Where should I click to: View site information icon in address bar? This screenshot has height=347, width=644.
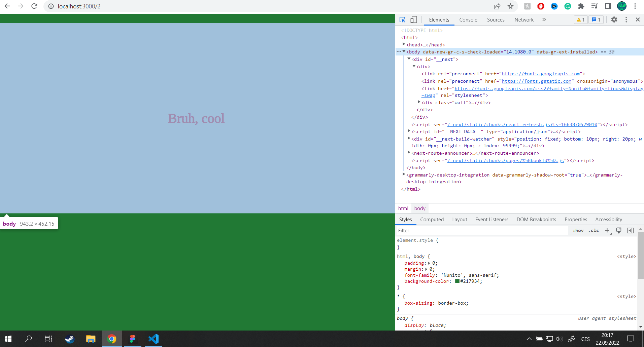coord(51,6)
